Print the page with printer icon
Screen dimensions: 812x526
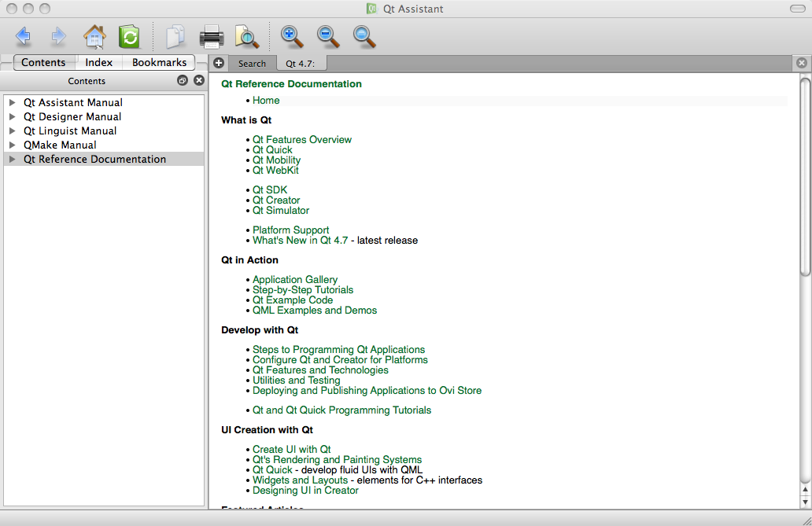[212, 36]
